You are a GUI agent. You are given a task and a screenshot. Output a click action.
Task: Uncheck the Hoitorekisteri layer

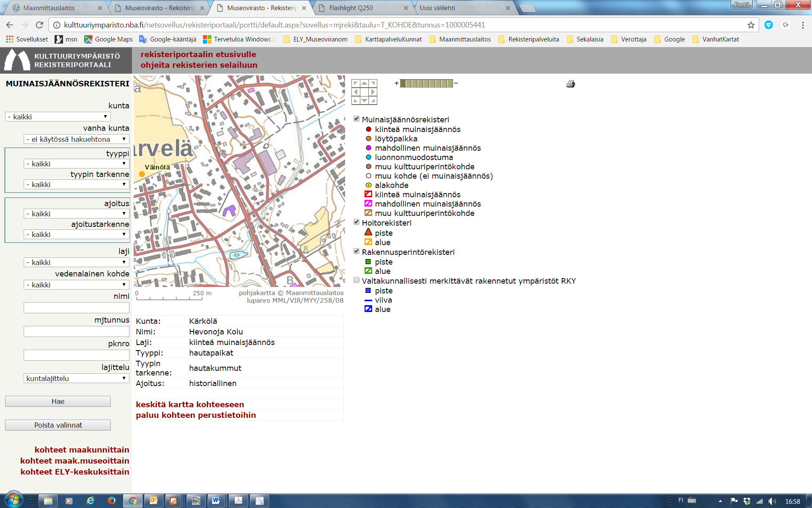357,222
